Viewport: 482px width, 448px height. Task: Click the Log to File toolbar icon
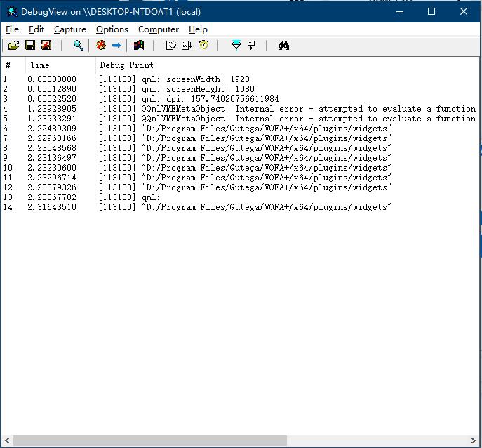(x=46, y=46)
